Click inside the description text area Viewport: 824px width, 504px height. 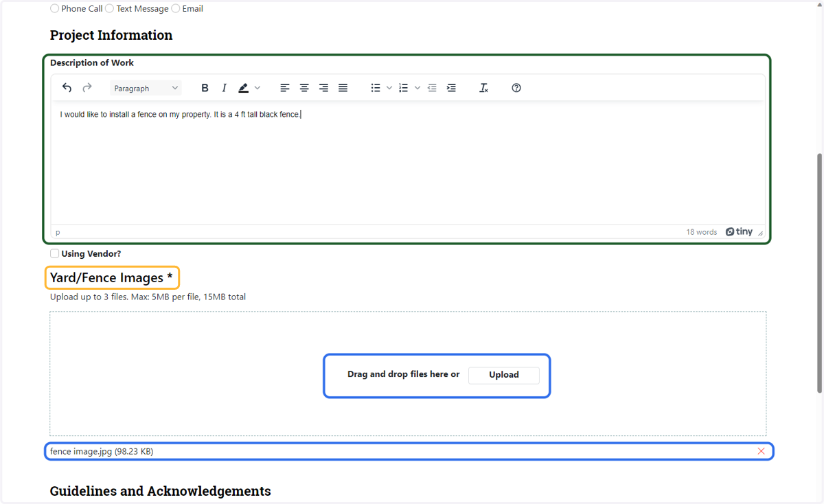[x=408, y=163]
